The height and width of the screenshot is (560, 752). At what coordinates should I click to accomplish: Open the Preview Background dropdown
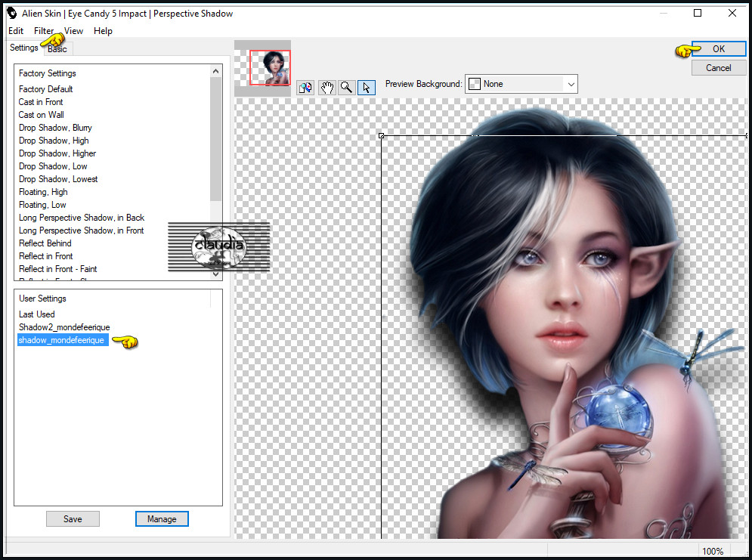click(x=521, y=84)
